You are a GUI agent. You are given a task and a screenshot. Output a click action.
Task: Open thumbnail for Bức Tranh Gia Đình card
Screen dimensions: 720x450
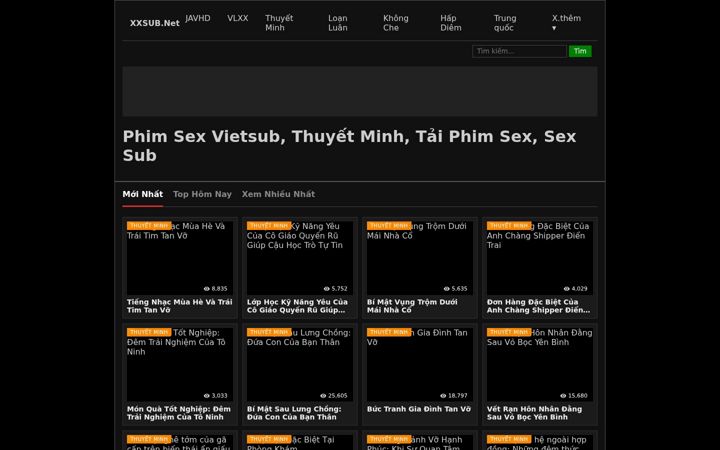point(420,365)
